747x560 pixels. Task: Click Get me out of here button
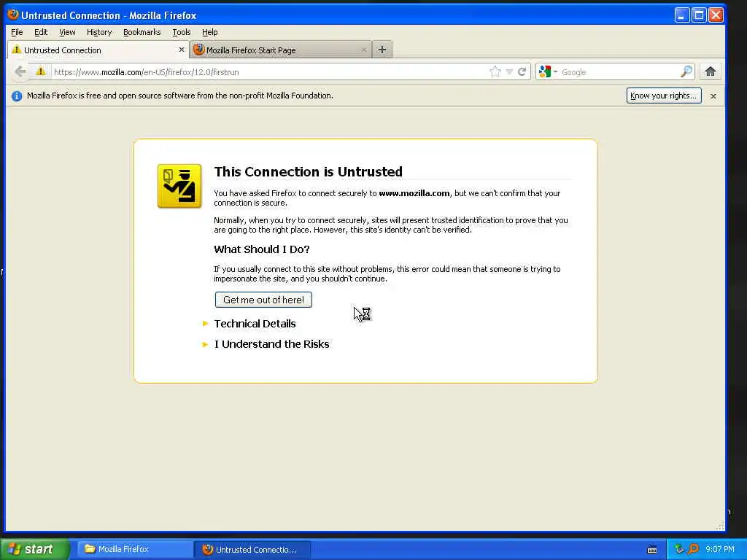pyautogui.click(x=263, y=300)
